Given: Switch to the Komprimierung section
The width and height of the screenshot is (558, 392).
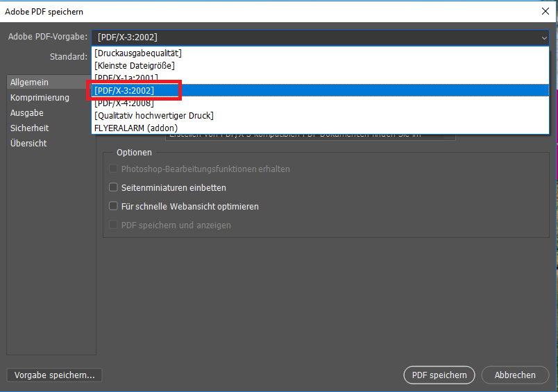Looking at the screenshot, I should coord(40,98).
